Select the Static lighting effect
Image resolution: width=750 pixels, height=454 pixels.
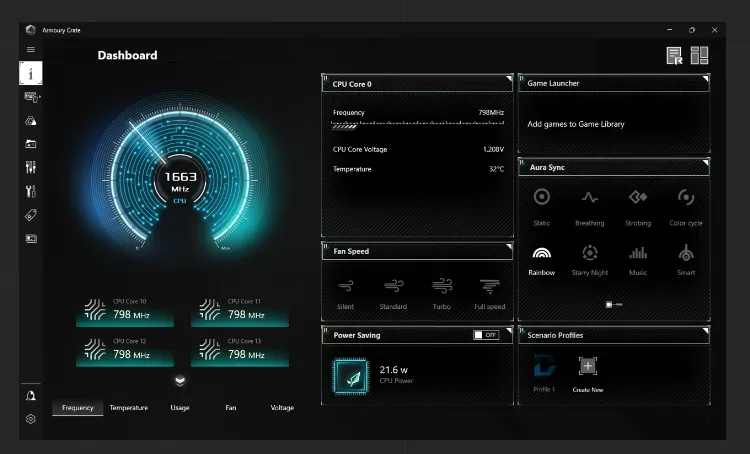[541, 207]
